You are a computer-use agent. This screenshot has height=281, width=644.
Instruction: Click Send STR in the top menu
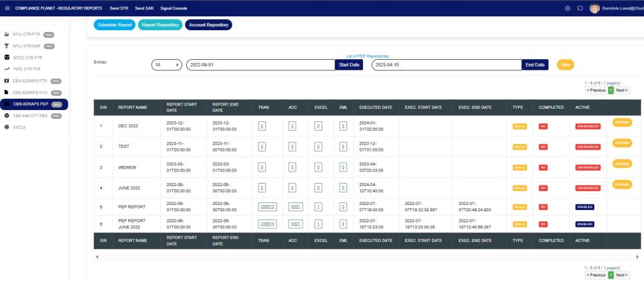click(118, 8)
